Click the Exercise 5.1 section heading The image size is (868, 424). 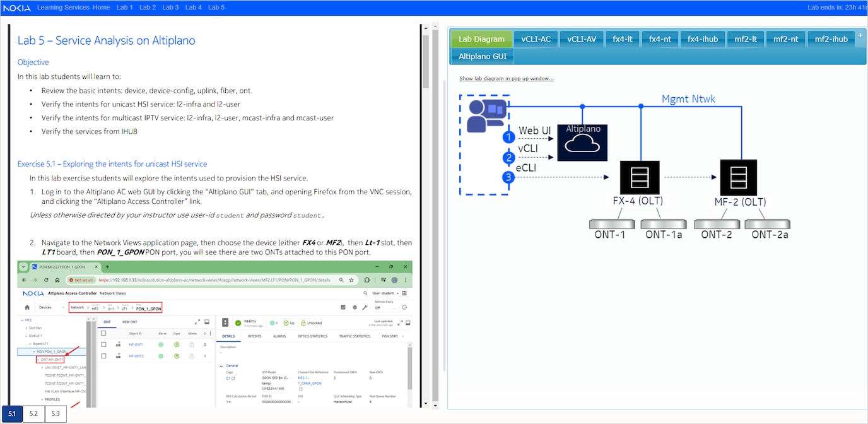tap(112, 164)
